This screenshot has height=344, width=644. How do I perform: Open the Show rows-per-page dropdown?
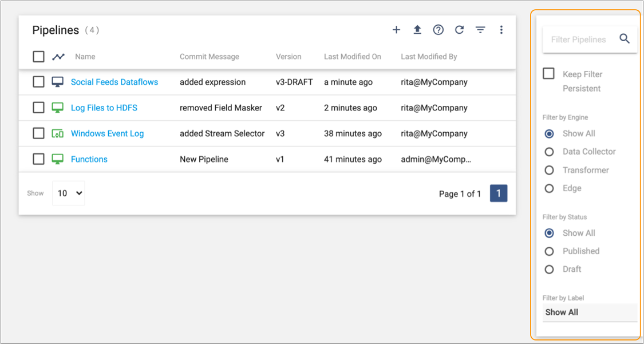click(x=68, y=193)
